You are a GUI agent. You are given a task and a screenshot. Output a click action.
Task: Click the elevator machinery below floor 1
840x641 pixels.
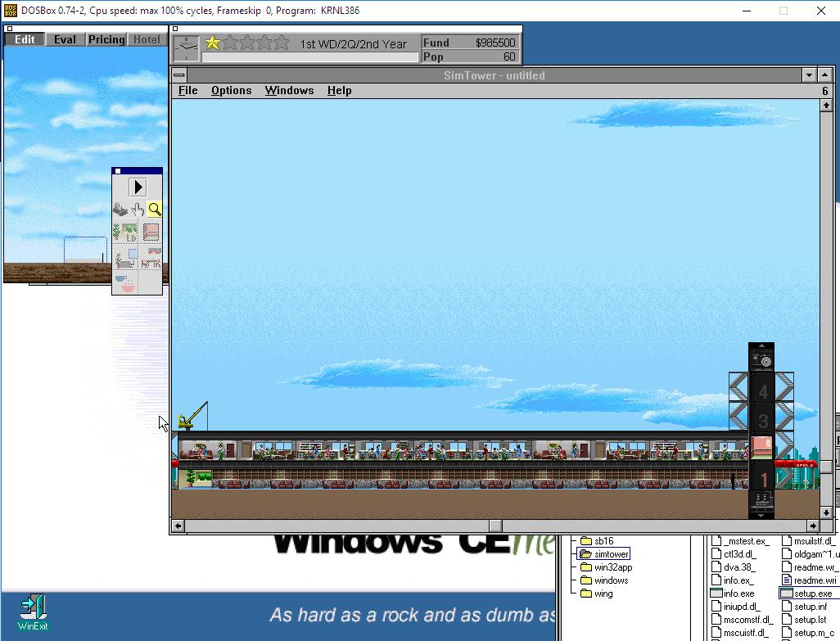(x=761, y=504)
